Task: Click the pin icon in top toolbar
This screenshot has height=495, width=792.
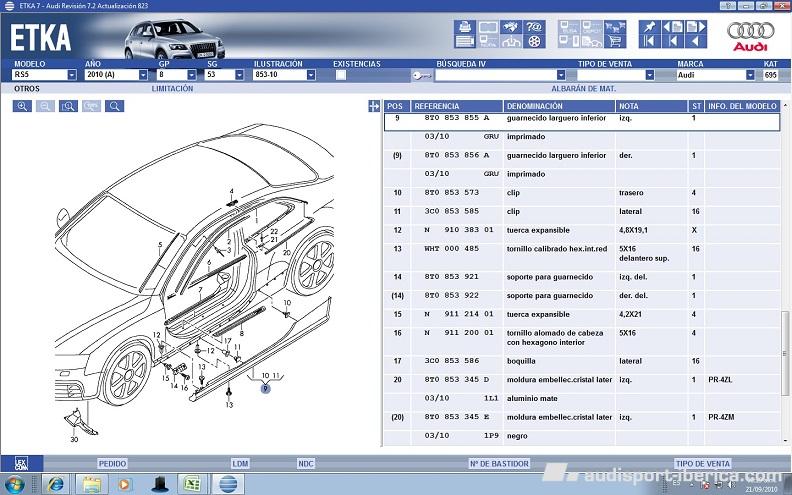Action: point(648,26)
